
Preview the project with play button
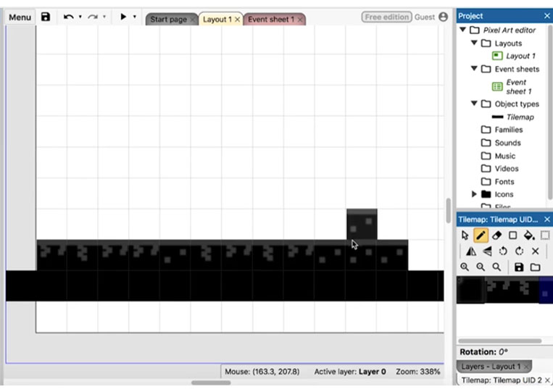123,17
